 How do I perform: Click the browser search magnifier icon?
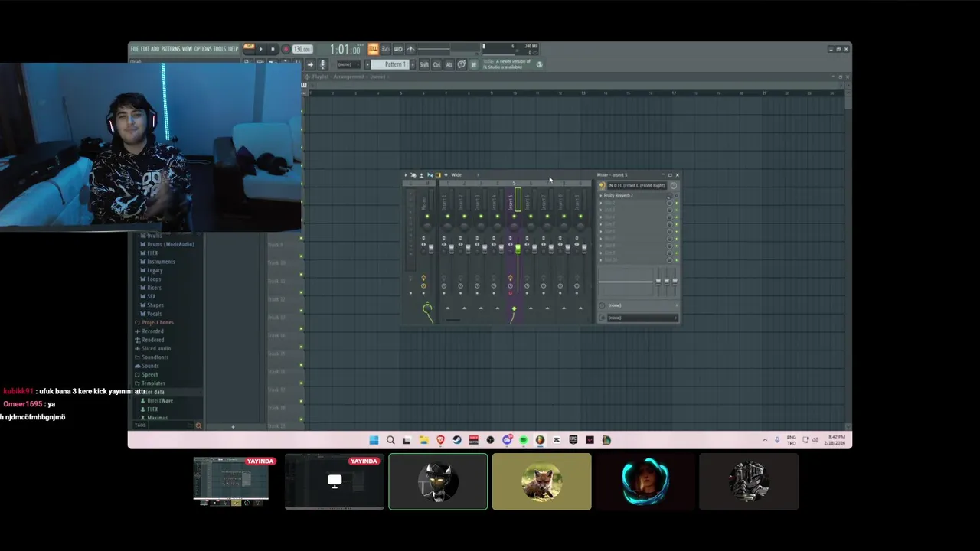[x=198, y=425]
